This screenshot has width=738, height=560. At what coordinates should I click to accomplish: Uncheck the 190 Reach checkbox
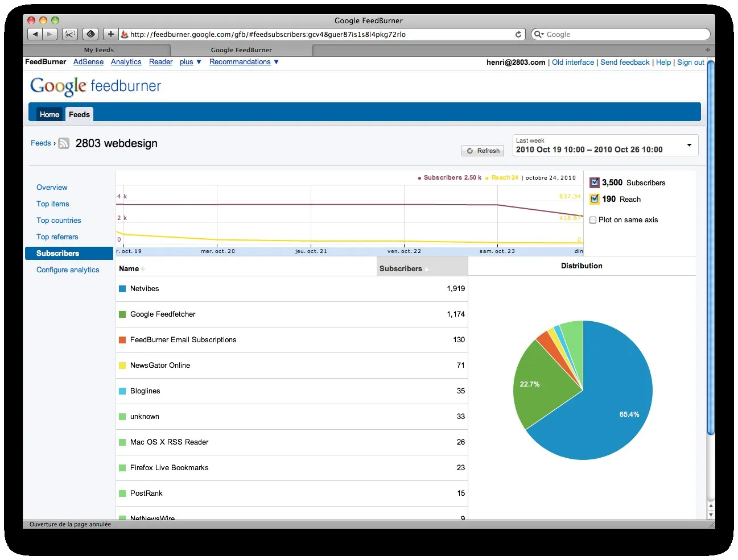[595, 199]
